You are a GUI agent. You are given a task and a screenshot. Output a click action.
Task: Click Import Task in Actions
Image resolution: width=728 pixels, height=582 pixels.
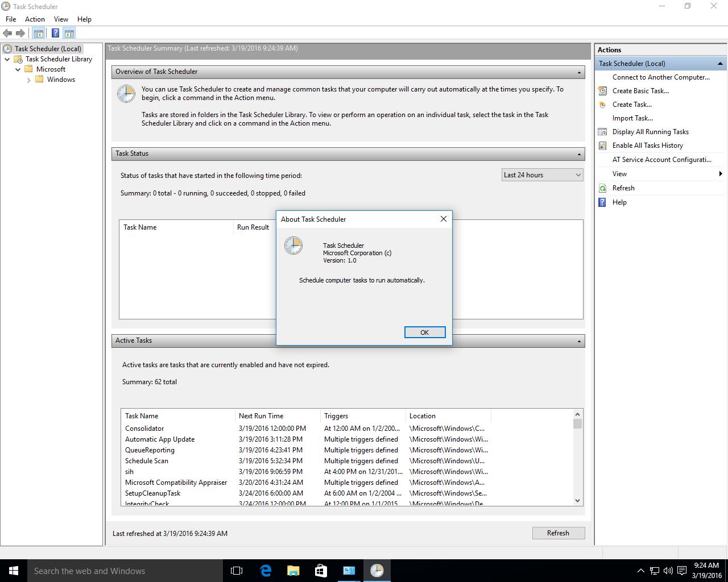point(632,118)
